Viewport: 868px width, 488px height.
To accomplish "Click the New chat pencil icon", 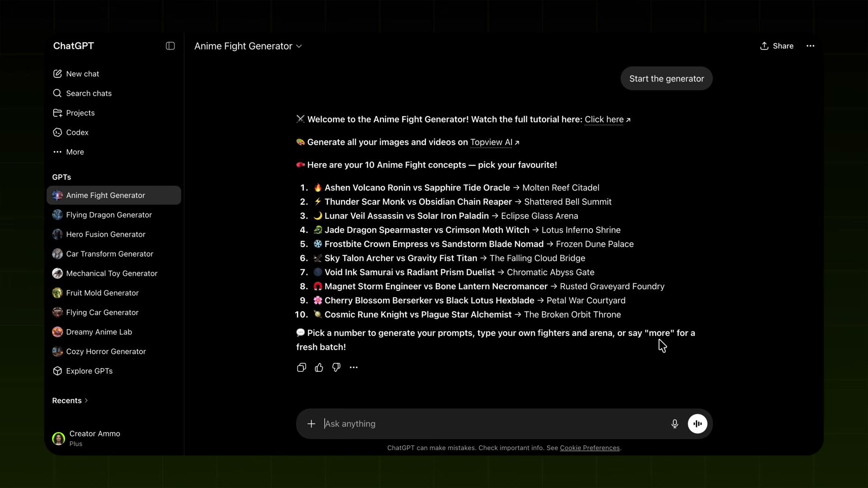I will (x=57, y=74).
